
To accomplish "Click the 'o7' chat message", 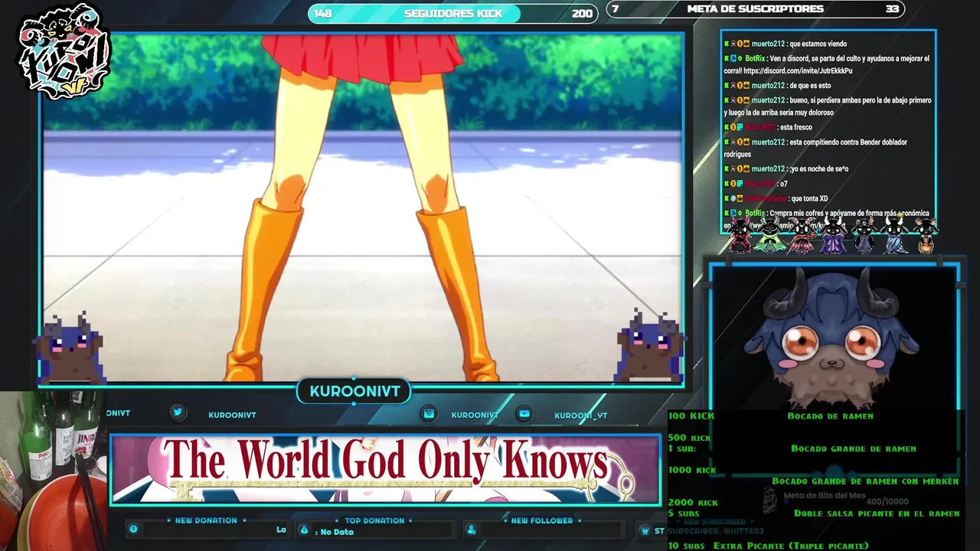I will tap(756, 184).
